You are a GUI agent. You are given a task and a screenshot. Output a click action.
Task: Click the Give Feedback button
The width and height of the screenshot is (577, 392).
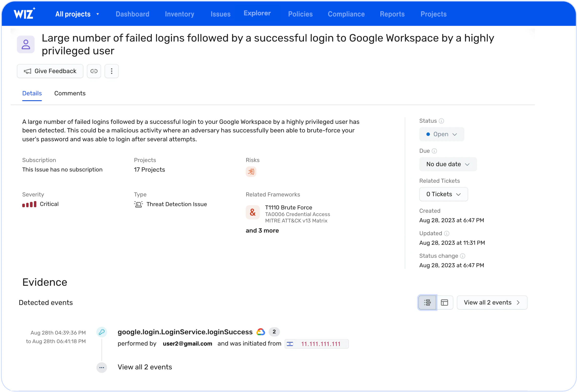point(50,71)
